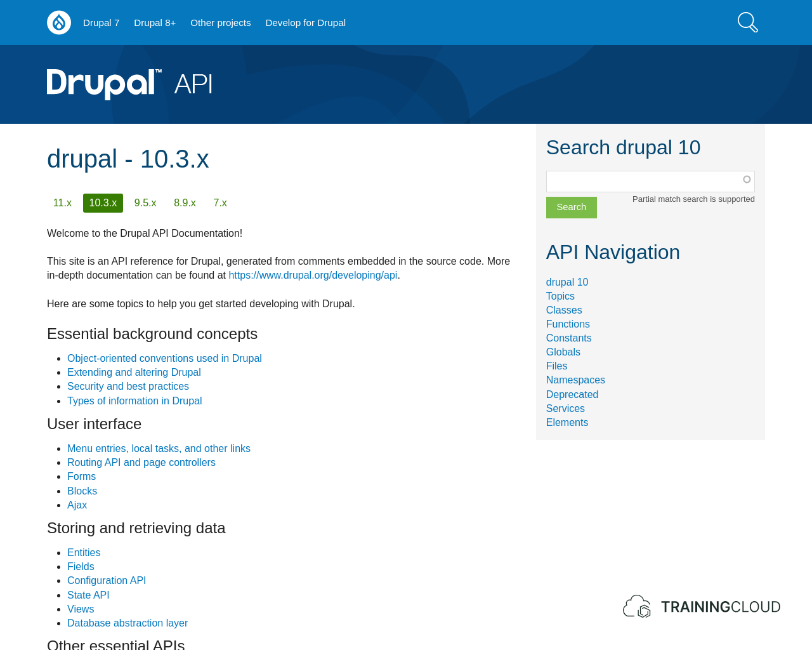
Task: Open Extending and altering Drupal link
Action: tap(134, 373)
